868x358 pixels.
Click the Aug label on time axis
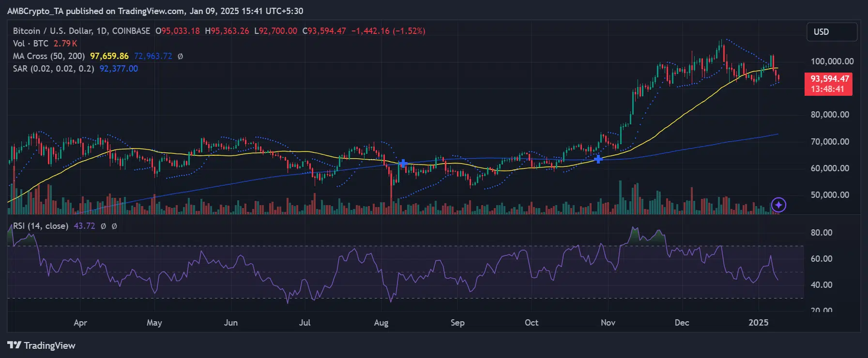click(381, 323)
